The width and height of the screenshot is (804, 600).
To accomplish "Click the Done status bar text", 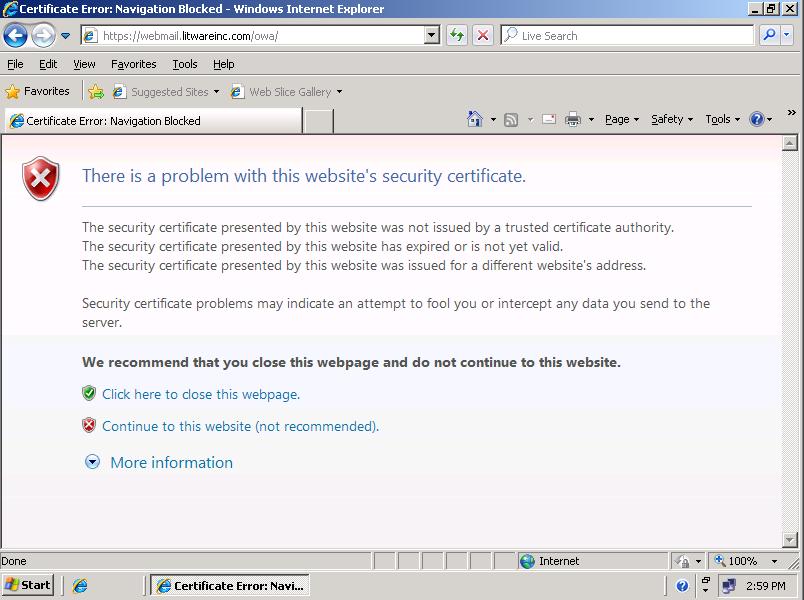I will pos(14,561).
